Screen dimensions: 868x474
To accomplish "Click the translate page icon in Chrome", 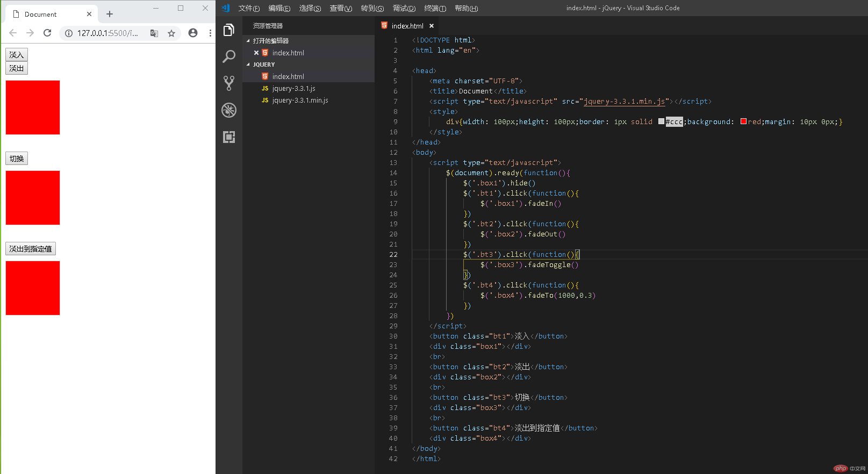I will [154, 33].
